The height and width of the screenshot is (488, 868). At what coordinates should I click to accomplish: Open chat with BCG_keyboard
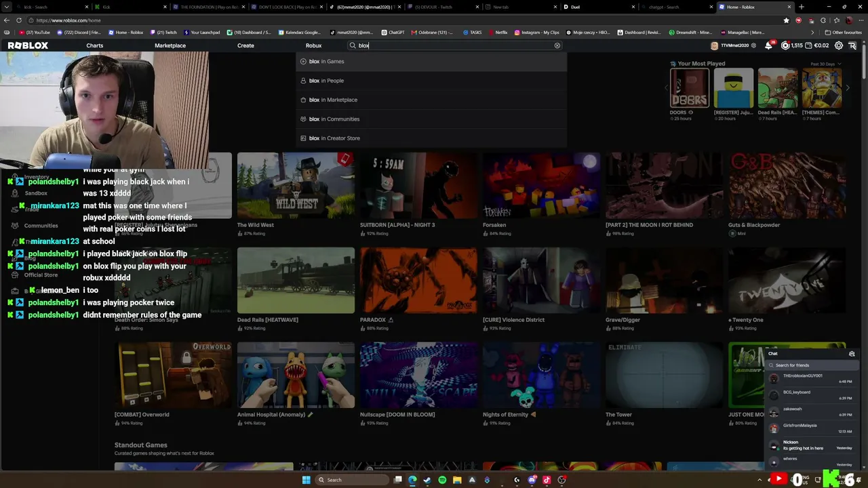point(812,394)
